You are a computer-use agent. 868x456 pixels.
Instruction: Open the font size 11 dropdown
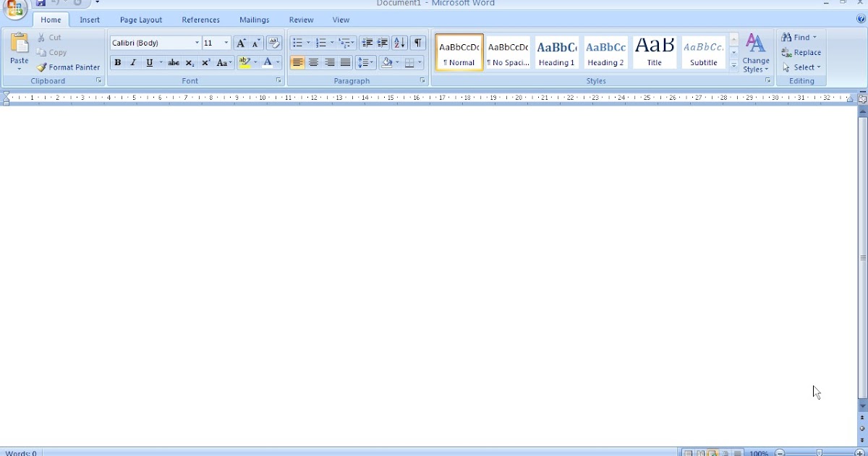click(226, 43)
